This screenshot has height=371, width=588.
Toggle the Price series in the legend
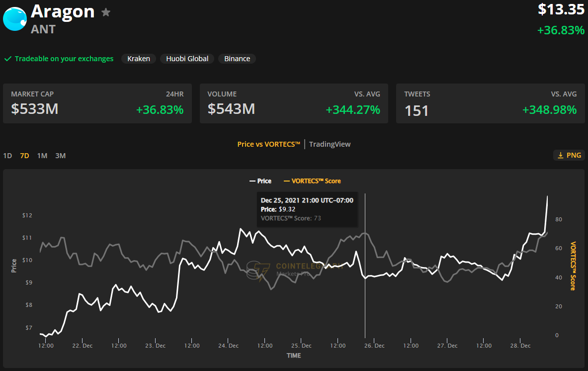point(260,181)
